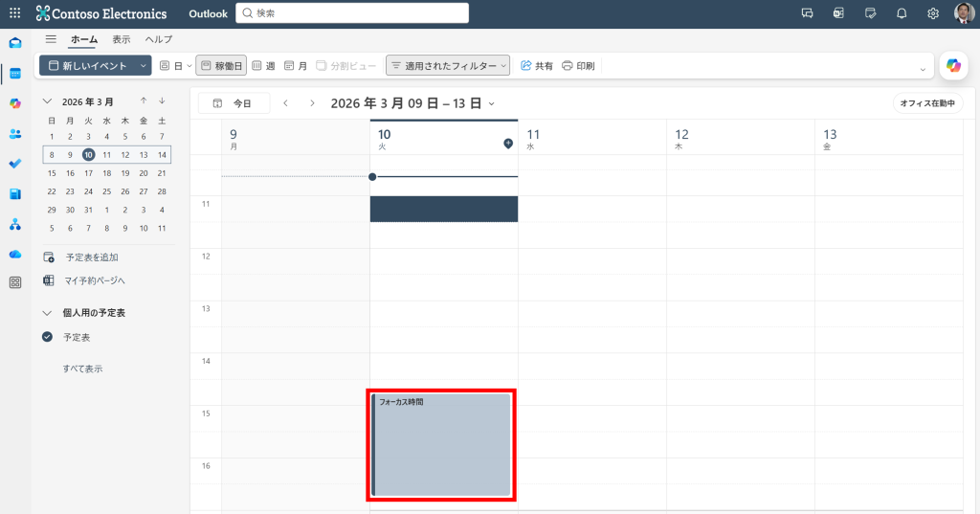
Task: Open the My Day calendar-check icon
Action: 870,13
